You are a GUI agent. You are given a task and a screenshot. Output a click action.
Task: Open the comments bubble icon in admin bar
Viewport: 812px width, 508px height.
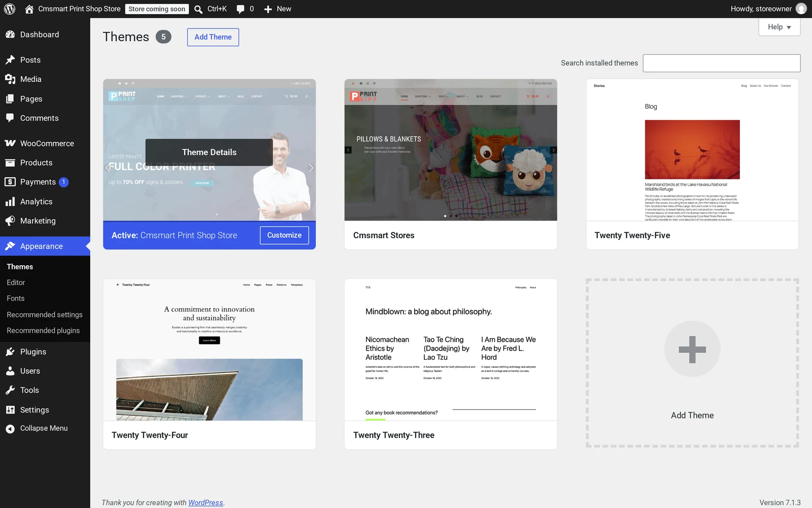(241, 9)
